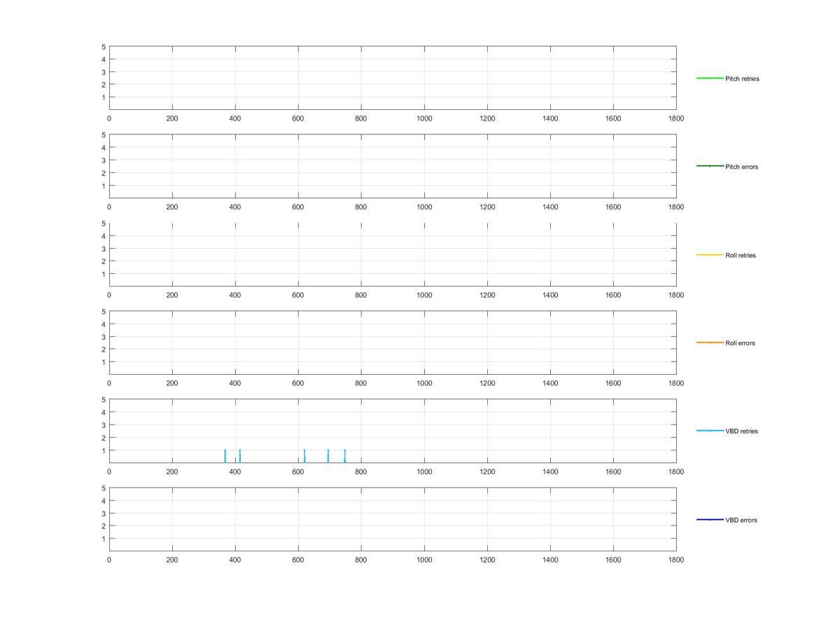Click the 0 tick under the VBD errors plot
840x620 pixels.
coord(109,560)
